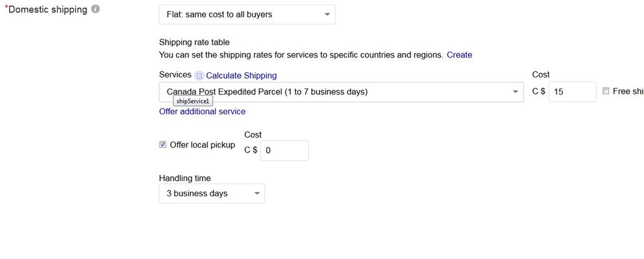Click the local pickup cost field showing 0
644x259 pixels.
284,150
